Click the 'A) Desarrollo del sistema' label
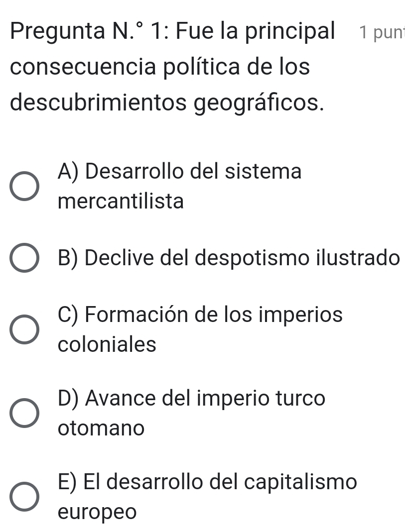405x532 pixels. coord(179,172)
